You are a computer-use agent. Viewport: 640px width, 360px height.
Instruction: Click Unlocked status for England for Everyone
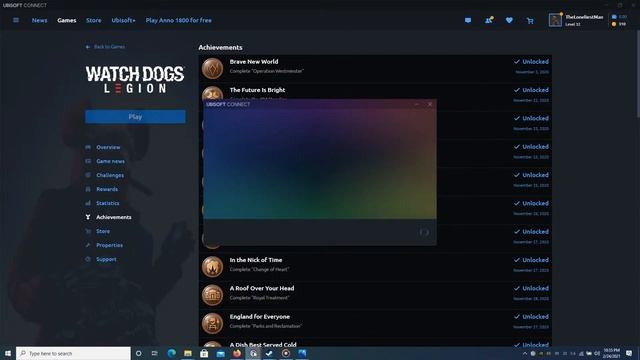click(531, 317)
